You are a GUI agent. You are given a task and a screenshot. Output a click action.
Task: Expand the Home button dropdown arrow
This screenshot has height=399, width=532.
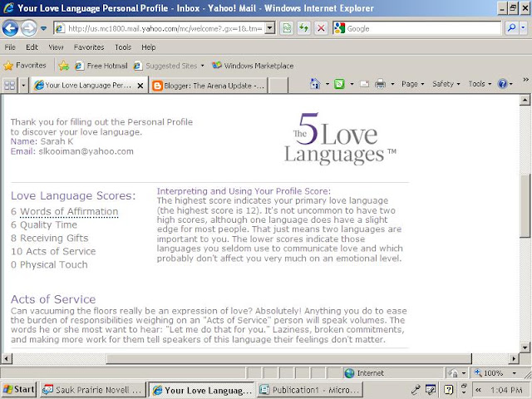[328, 84]
